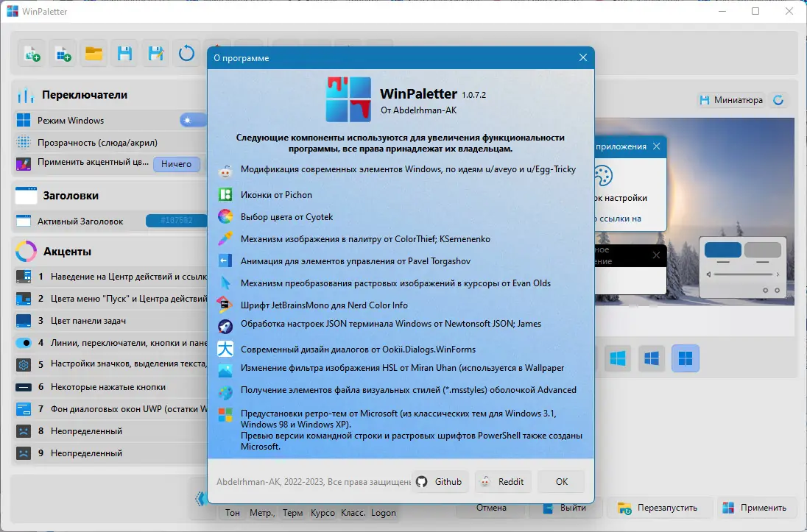Click the ColorThief eyedropper icon
807x532 pixels.
[225, 238]
